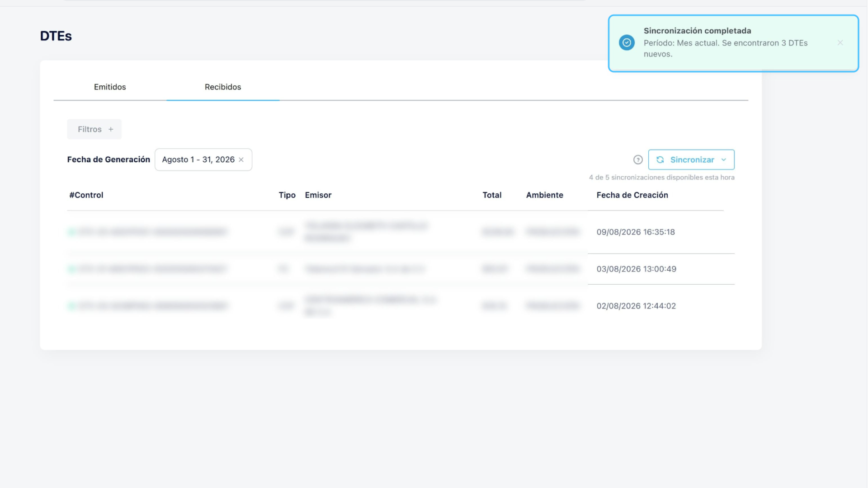Click the #Control column header
The image size is (868, 488).
coord(86,195)
